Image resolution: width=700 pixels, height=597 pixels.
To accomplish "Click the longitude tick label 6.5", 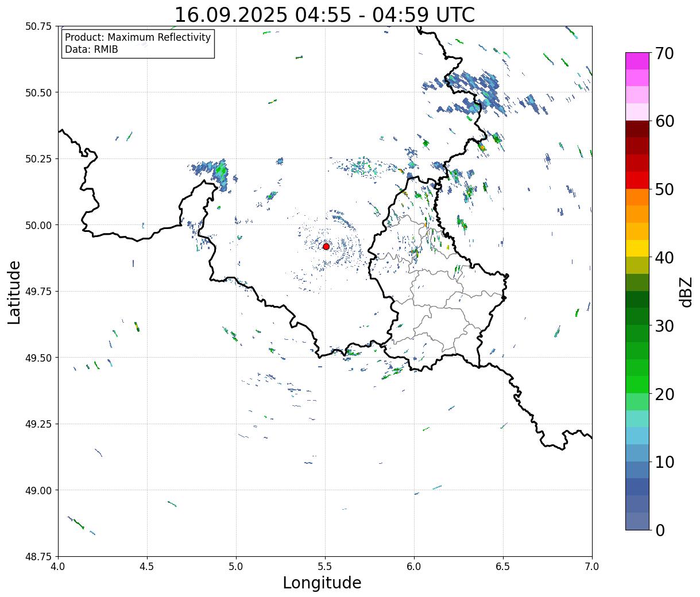I will [x=503, y=567].
